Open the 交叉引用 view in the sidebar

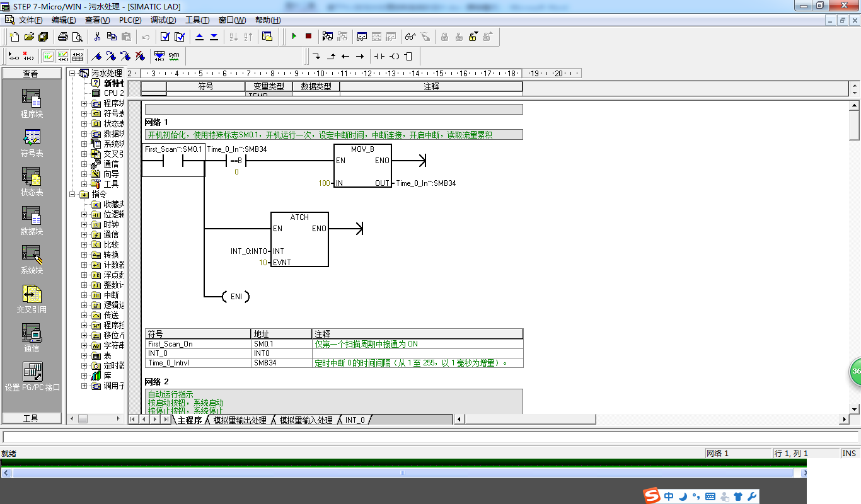click(32, 299)
